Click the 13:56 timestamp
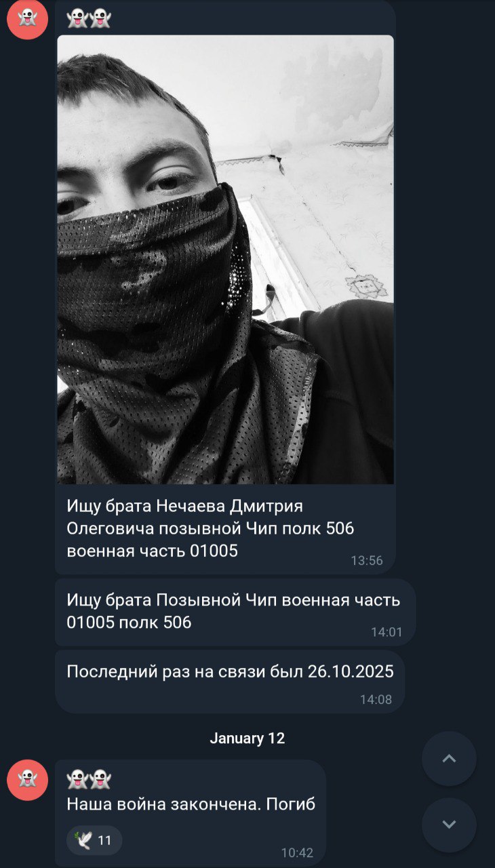This screenshot has height=868, width=495. (x=367, y=561)
